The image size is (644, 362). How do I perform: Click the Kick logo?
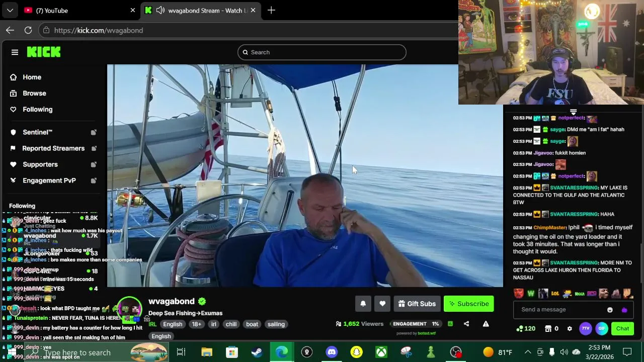(x=44, y=52)
